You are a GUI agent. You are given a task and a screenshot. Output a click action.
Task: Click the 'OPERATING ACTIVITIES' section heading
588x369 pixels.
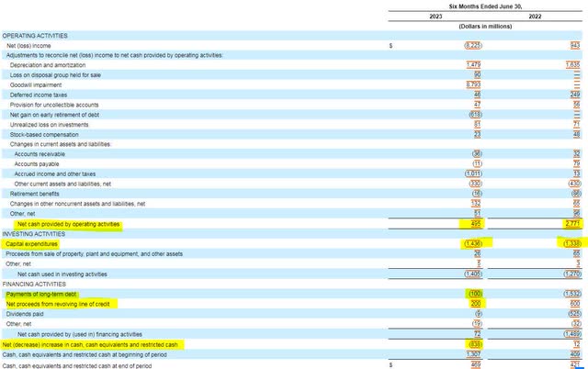click(34, 35)
